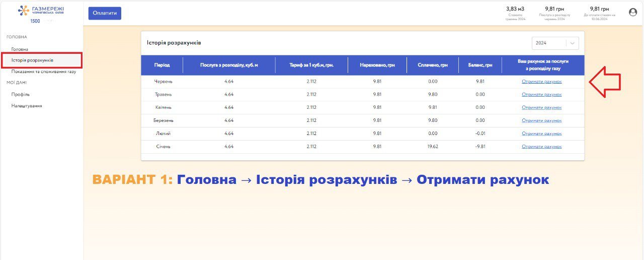
Task: Click the chevron arrow in year selector
Action: pos(572,43)
